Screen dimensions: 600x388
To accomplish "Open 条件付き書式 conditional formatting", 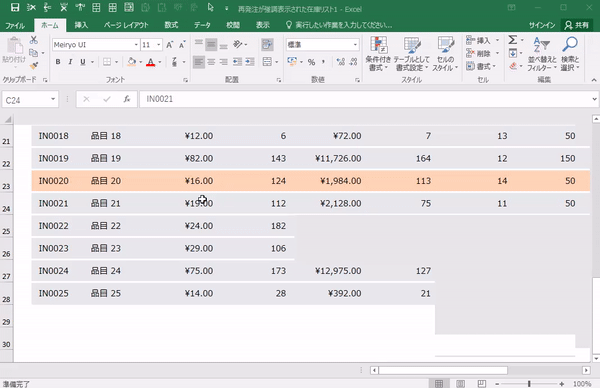I will click(x=378, y=54).
